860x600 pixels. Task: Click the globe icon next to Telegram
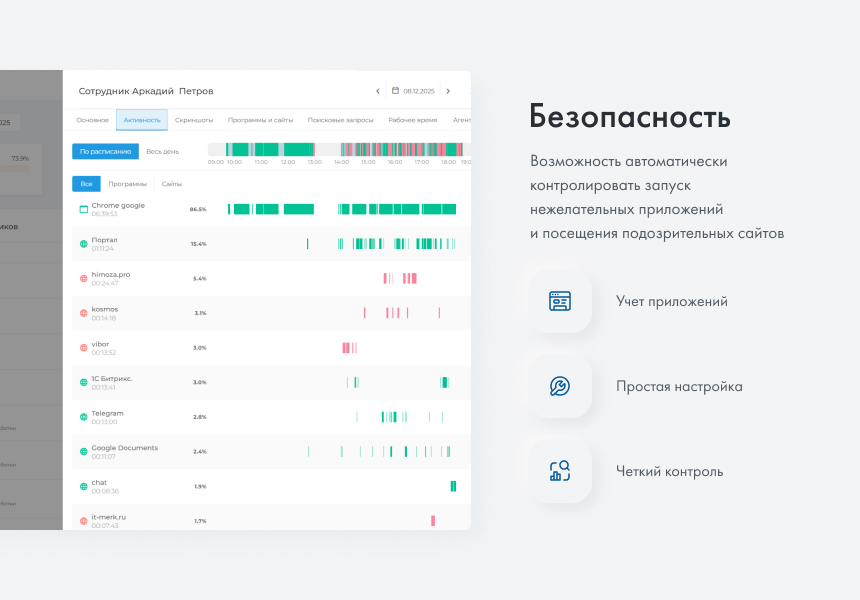click(84, 417)
